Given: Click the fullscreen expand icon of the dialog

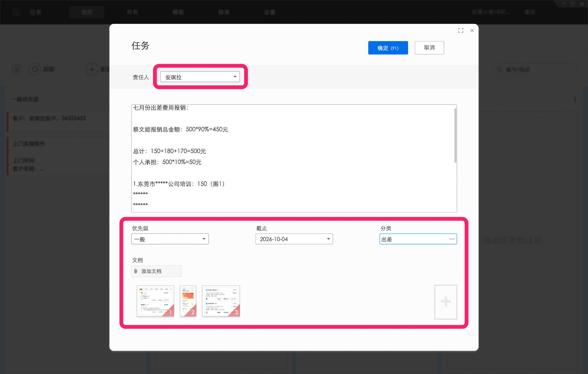Looking at the screenshot, I should 461,31.
